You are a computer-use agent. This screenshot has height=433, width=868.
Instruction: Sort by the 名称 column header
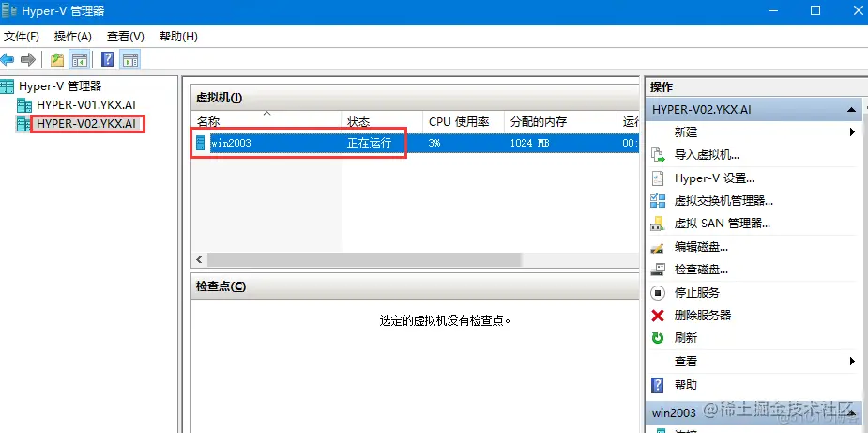point(266,122)
